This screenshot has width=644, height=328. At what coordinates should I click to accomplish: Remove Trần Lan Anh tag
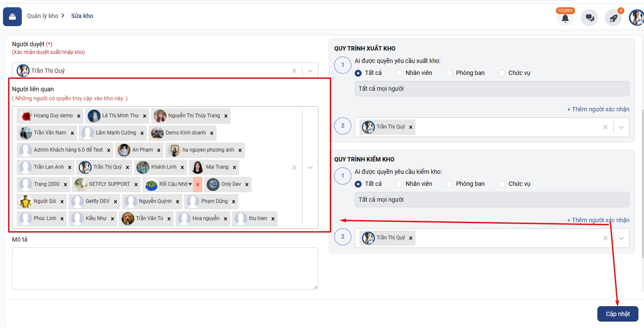point(70,167)
